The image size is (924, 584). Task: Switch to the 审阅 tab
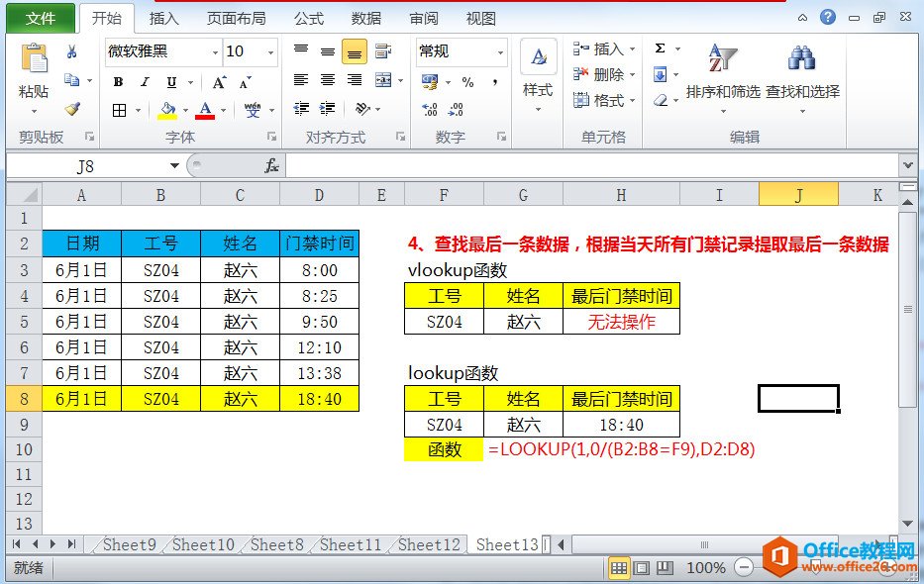[424, 18]
